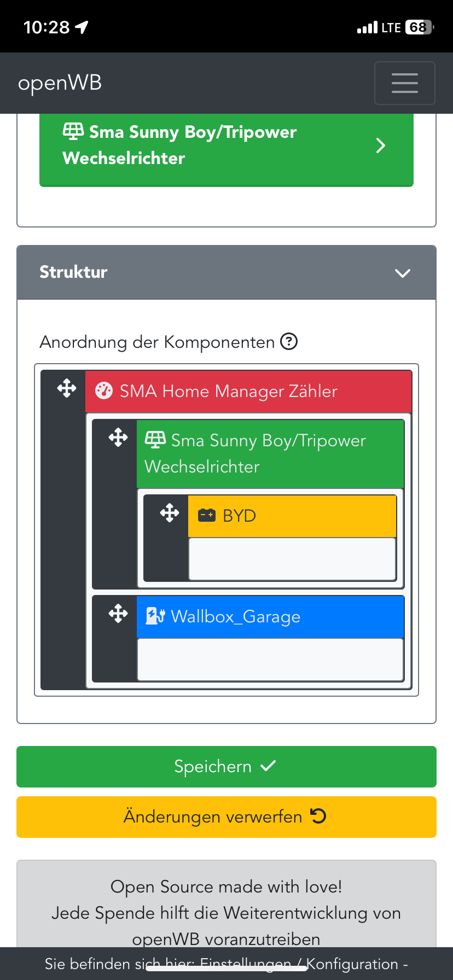Click the BYD battery move handle
This screenshot has width=453, height=980.
[170, 513]
